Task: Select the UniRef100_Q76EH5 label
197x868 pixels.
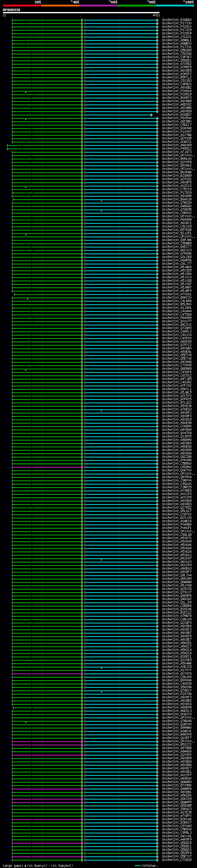Action: (177, 209)
